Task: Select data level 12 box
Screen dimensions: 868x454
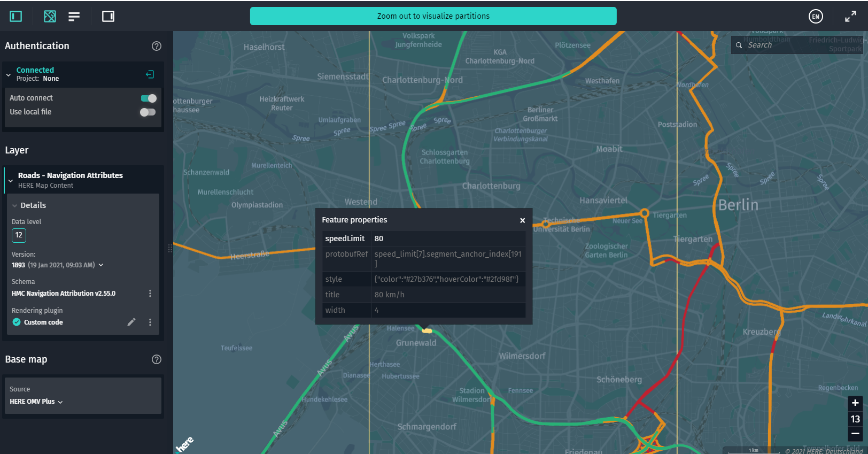Action: tap(19, 235)
